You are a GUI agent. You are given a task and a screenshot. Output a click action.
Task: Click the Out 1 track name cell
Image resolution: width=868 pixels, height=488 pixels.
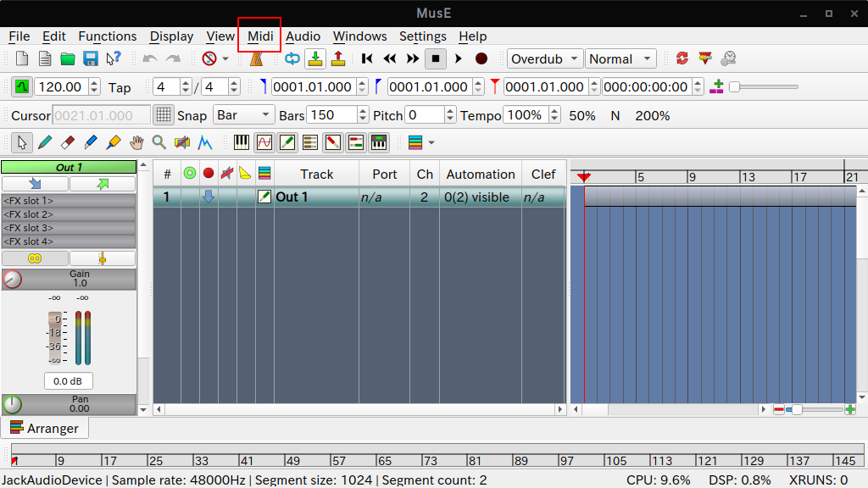[x=316, y=197]
